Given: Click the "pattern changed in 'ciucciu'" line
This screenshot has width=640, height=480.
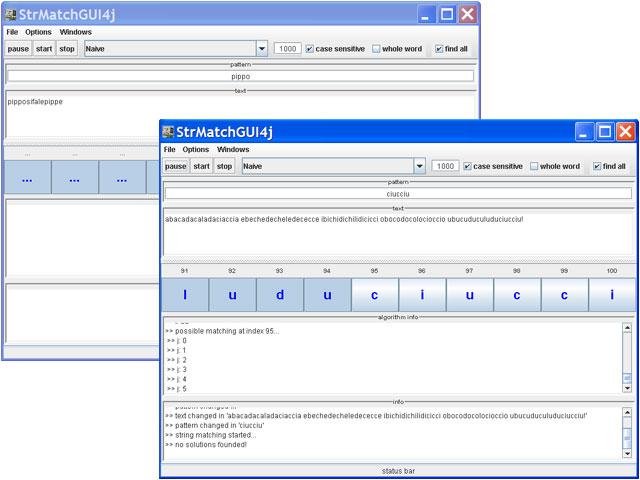Looking at the screenshot, I should point(215,425).
